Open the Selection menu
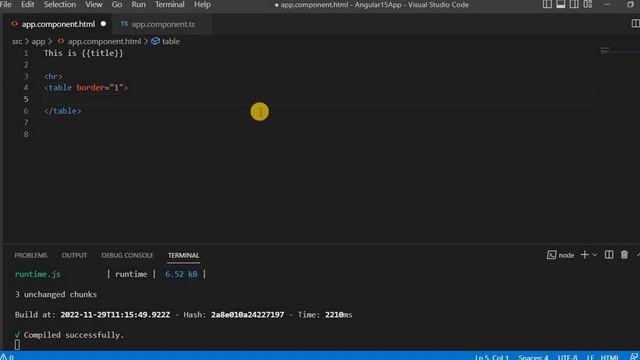This screenshot has width=640, height=360. pos(60,4)
